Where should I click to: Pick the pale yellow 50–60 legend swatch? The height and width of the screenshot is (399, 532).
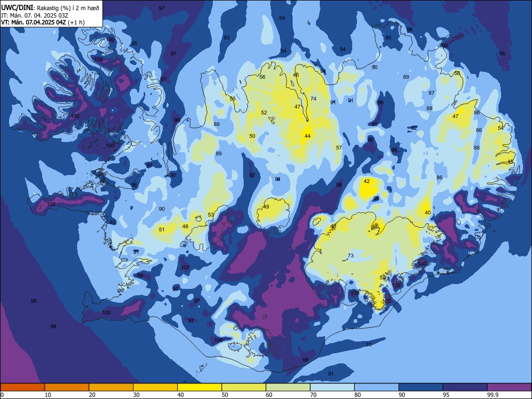(x=244, y=387)
